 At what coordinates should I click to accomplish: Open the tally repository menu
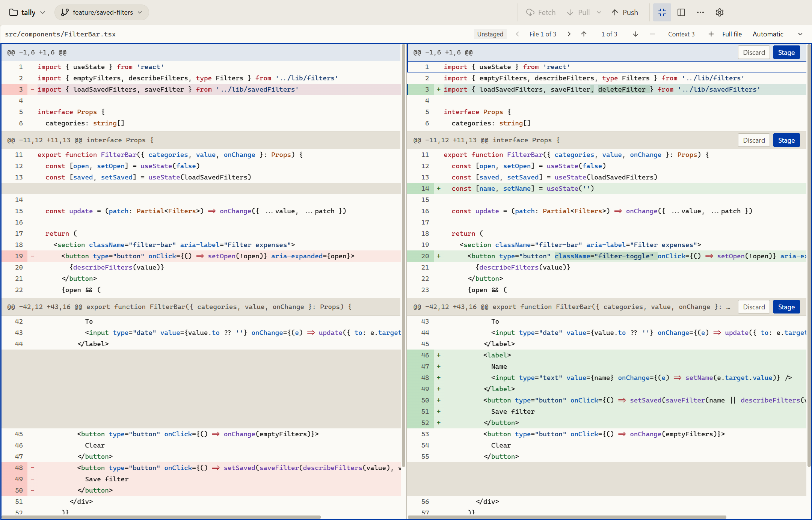click(27, 12)
